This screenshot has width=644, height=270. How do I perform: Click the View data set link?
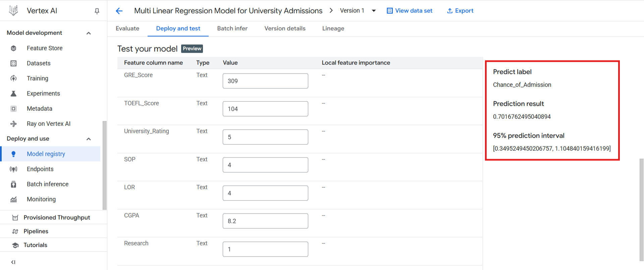pos(410,11)
